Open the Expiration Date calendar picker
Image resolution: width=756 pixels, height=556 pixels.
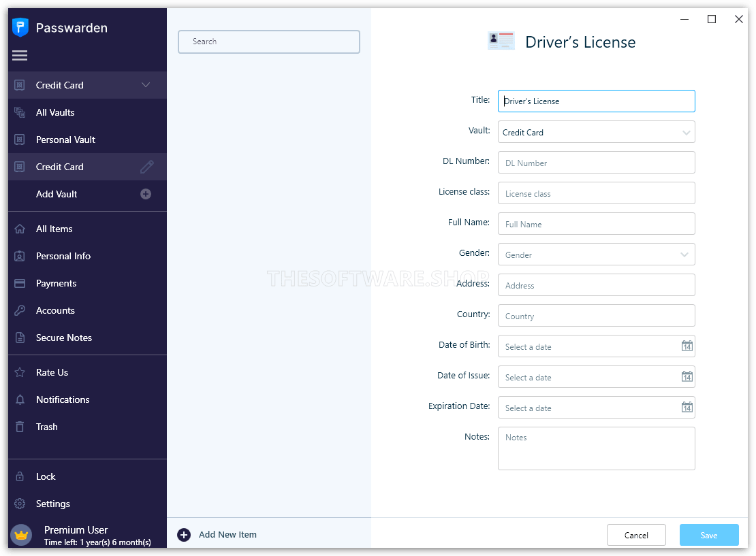[687, 407]
